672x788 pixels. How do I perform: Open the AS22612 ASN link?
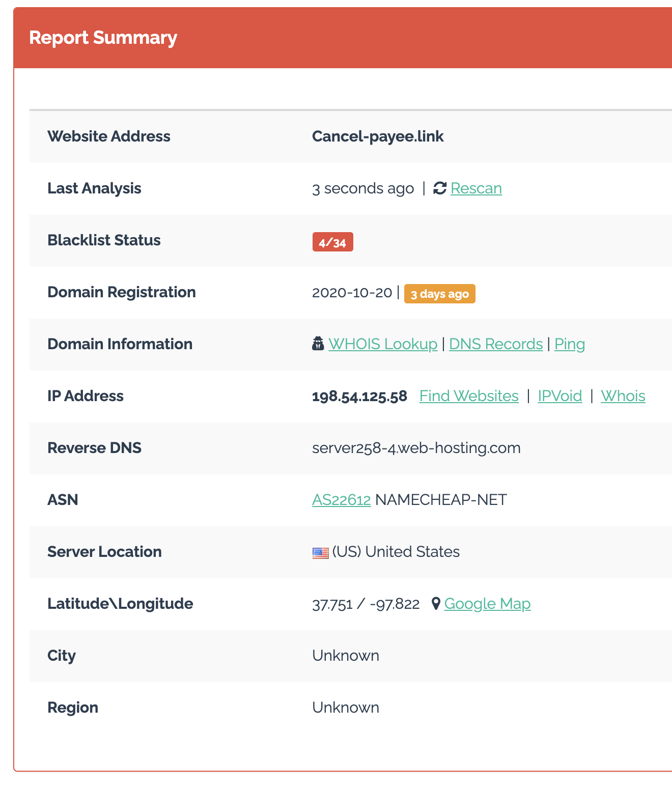click(x=341, y=500)
